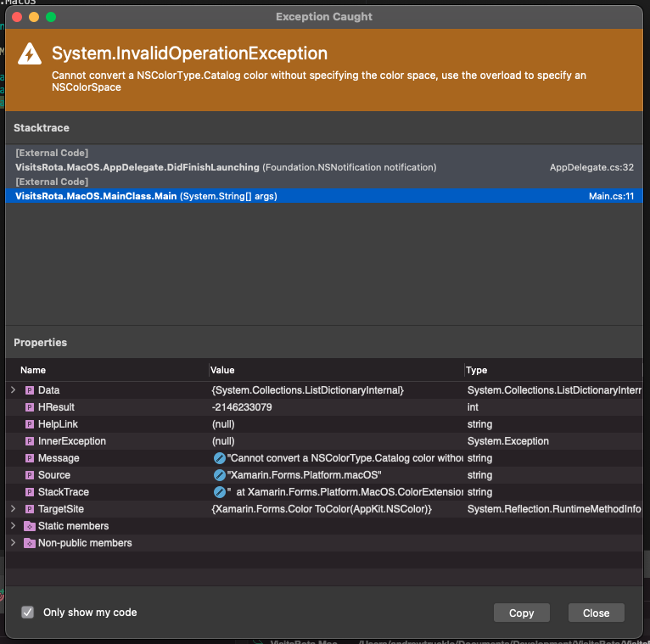Screen dimensions: 650x644
Task: Expand the Non-public members node
Action: pyautogui.click(x=13, y=543)
